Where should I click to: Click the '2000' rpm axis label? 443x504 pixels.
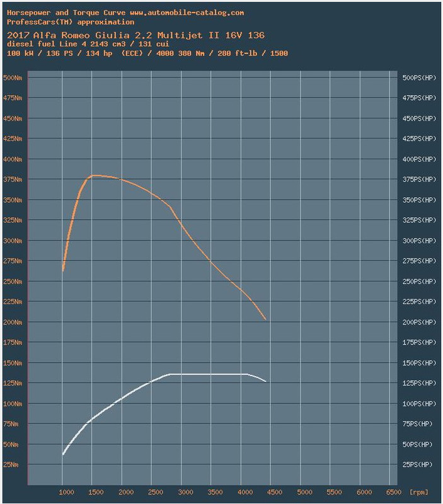pyautogui.click(x=126, y=493)
